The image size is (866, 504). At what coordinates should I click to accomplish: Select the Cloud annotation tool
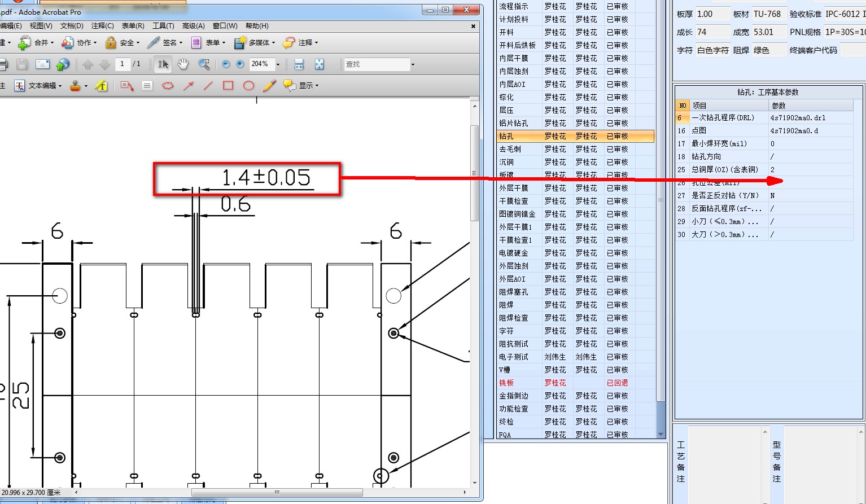click(168, 86)
